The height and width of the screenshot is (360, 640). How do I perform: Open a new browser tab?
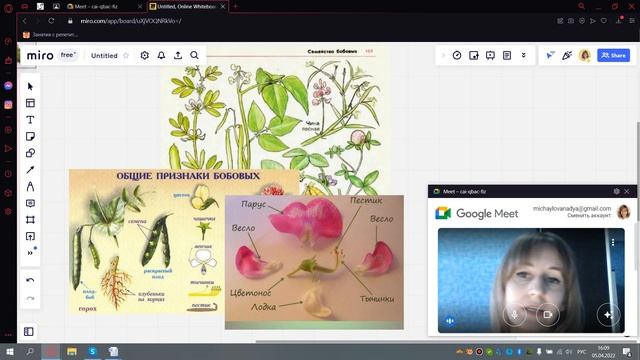point(236,6)
